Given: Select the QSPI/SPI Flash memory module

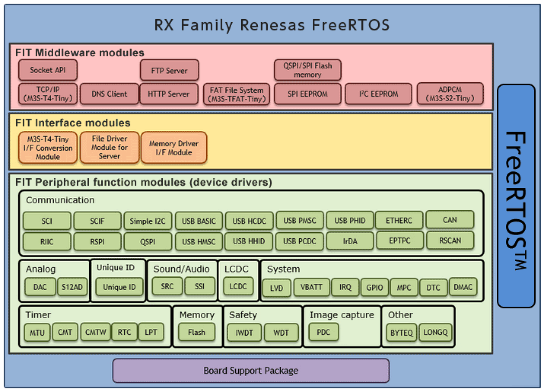Looking at the screenshot, I should pos(307,70).
